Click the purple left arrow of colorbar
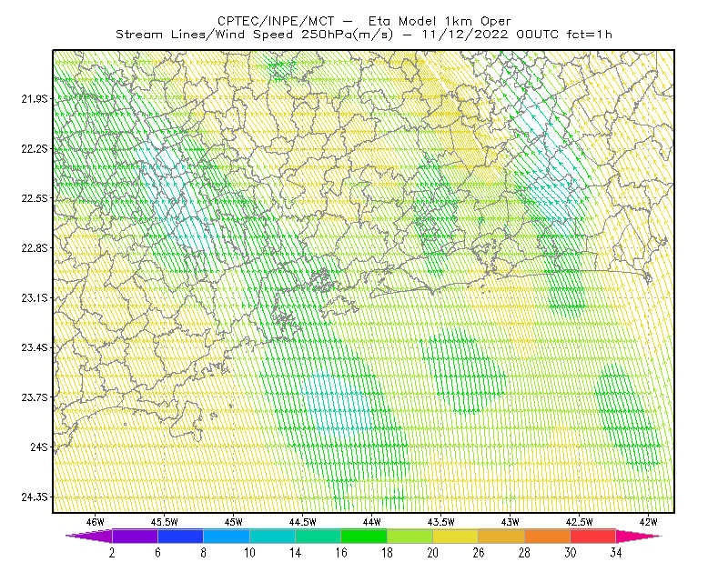 [89, 536]
